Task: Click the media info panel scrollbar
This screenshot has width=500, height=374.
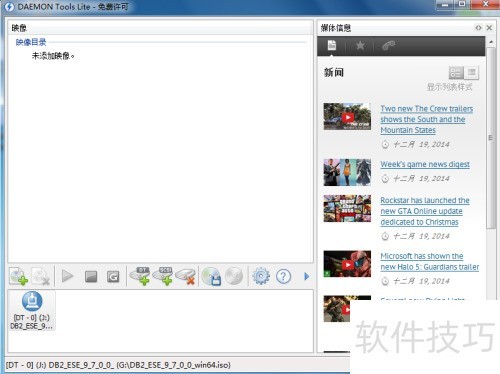Action: click(491, 138)
